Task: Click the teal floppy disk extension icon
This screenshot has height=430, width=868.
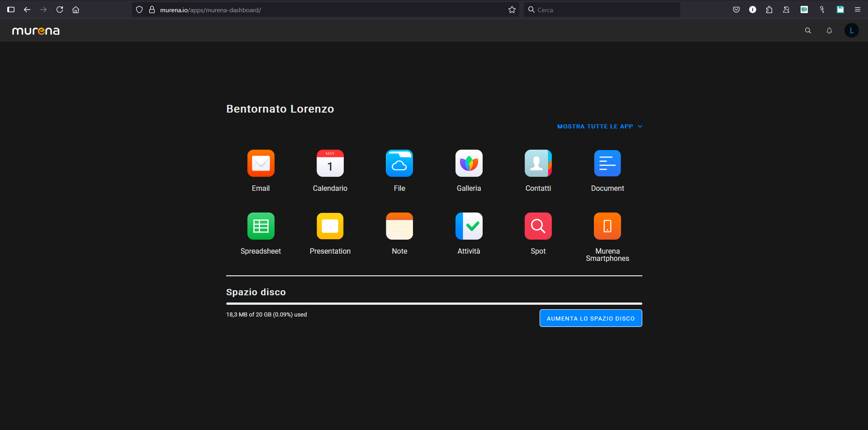Action: point(840,9)
